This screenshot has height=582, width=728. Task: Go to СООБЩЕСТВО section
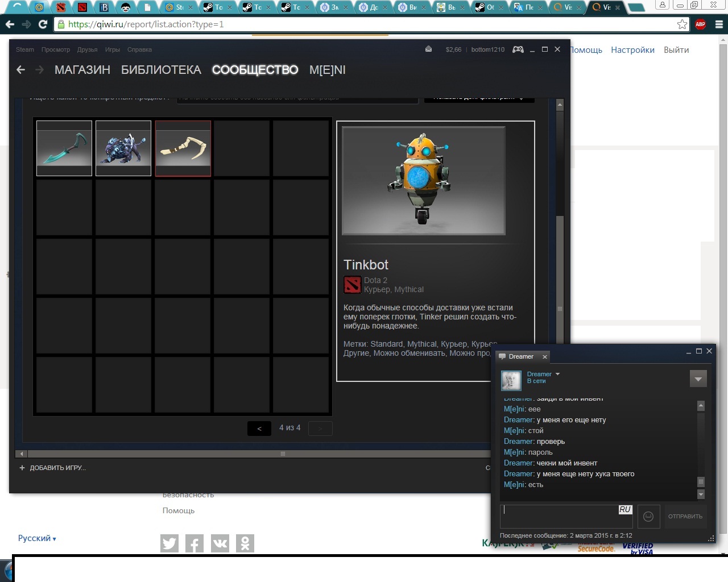coord(255,70)
